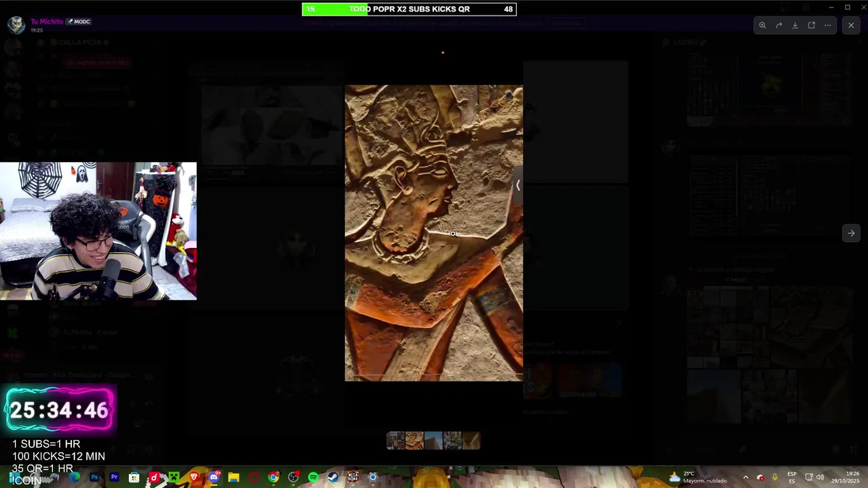Open Megabonk game icon in taskbar
The width and height of the screenshot is (868, 488).
point(353,478)
